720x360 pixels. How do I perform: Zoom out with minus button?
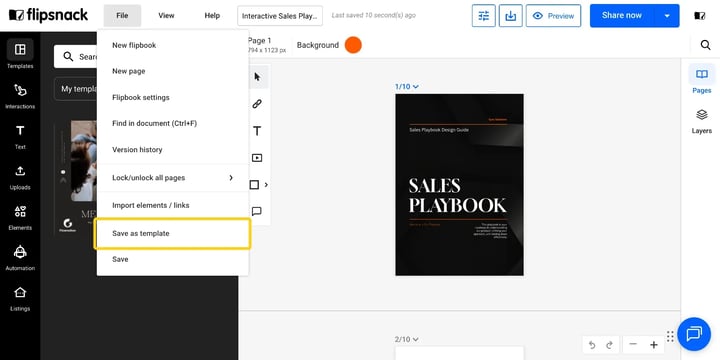(633, 344)
